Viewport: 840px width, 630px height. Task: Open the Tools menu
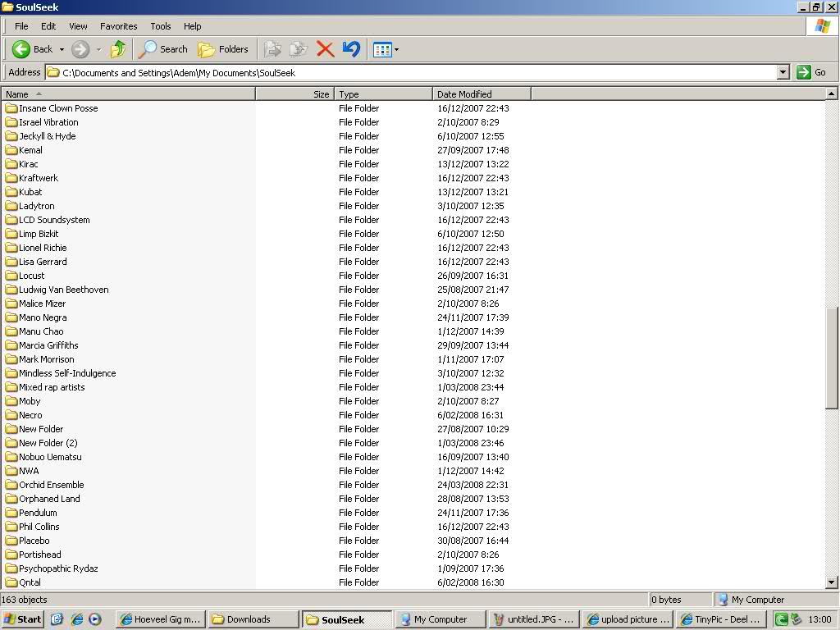click(x=161, y=26)
